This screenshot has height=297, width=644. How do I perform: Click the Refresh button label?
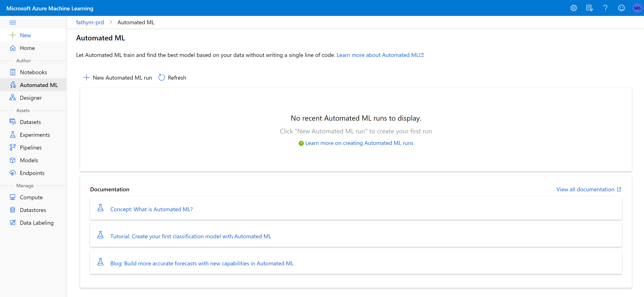(177, 78)
